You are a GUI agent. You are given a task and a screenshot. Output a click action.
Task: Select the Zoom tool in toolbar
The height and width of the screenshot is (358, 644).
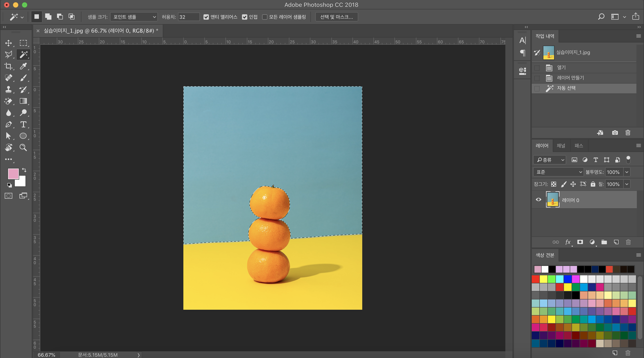[x=23, y=147]
